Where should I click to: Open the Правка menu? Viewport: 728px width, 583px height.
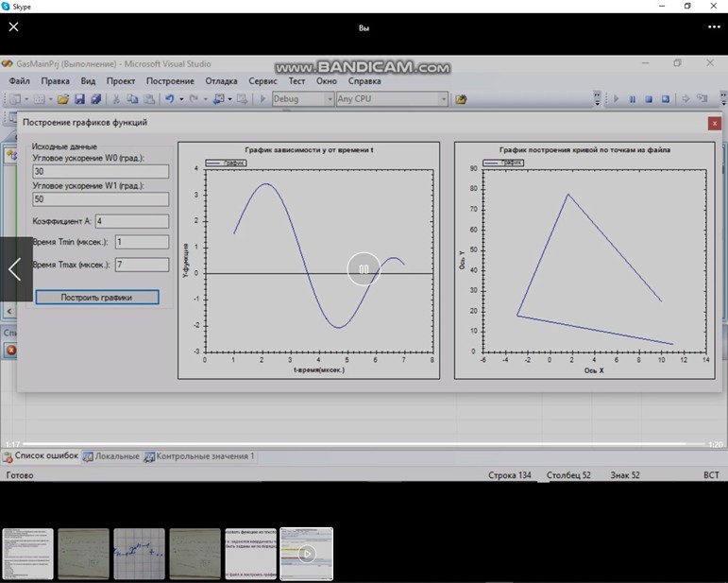(x=56, y=81)
